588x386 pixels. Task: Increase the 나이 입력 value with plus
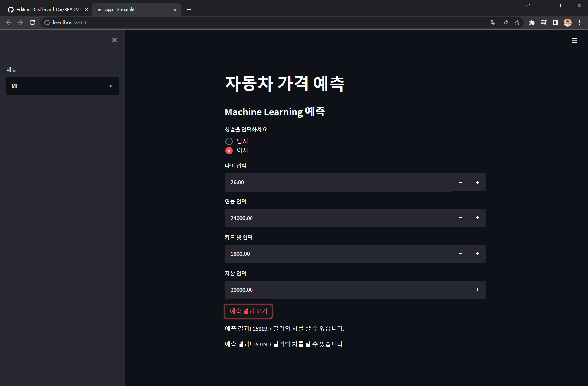478,182
